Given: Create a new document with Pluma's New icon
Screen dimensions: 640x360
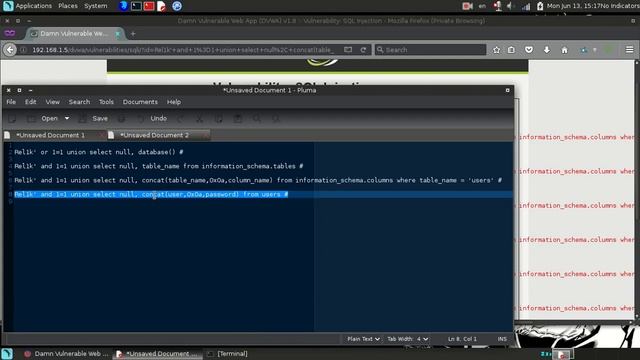Looking at the screenshot, I should coord(12,118).
